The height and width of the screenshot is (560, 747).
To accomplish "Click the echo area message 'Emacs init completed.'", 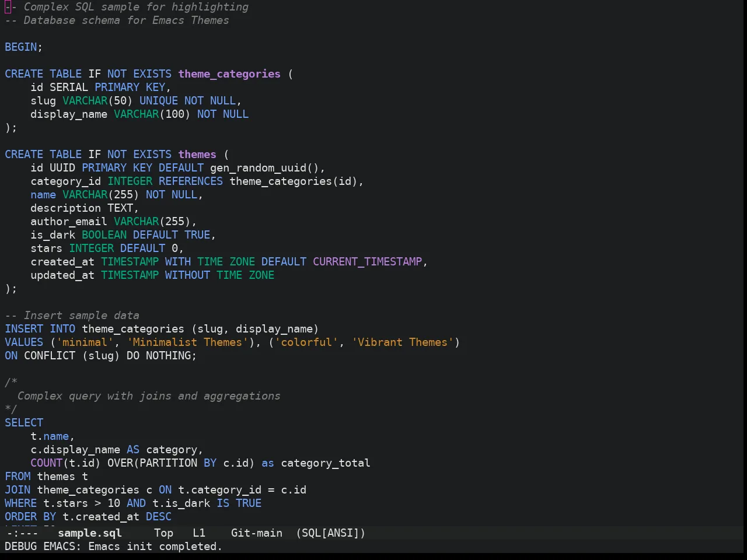I will (155, 546).
